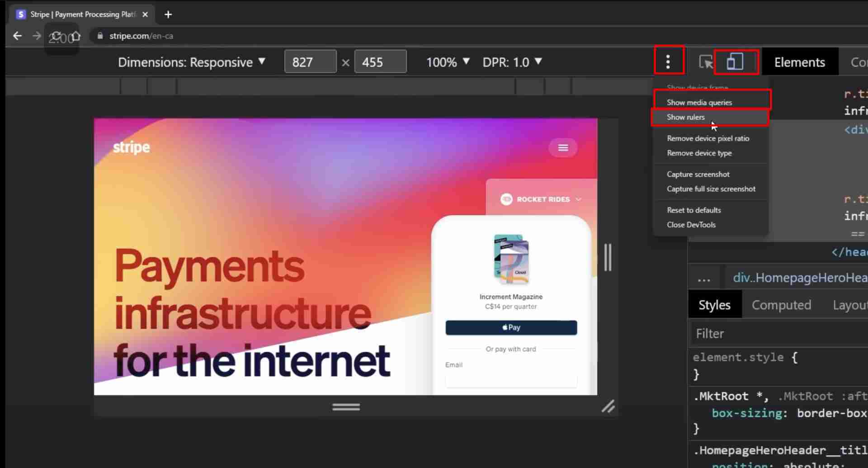
Task: Select Capture full size screenshot
Action: click(x=711, y=189)
